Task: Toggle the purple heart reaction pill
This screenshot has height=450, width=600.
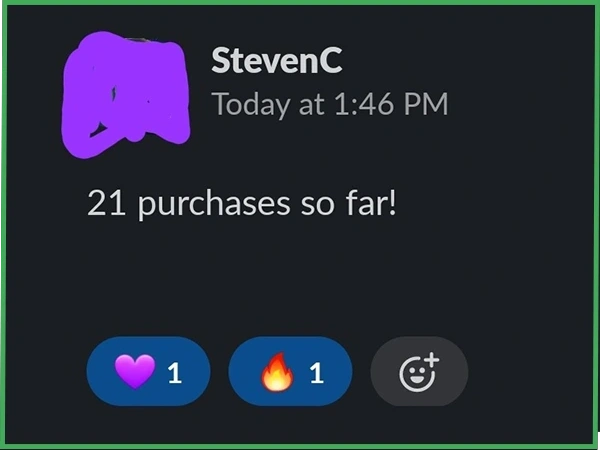Action: [148, 371]
